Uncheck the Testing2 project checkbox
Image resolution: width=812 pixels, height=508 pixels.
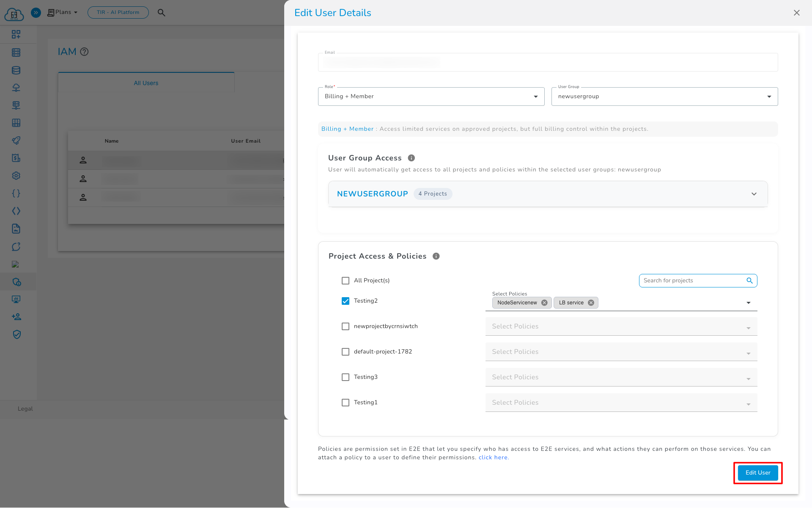tap(346, 301)
